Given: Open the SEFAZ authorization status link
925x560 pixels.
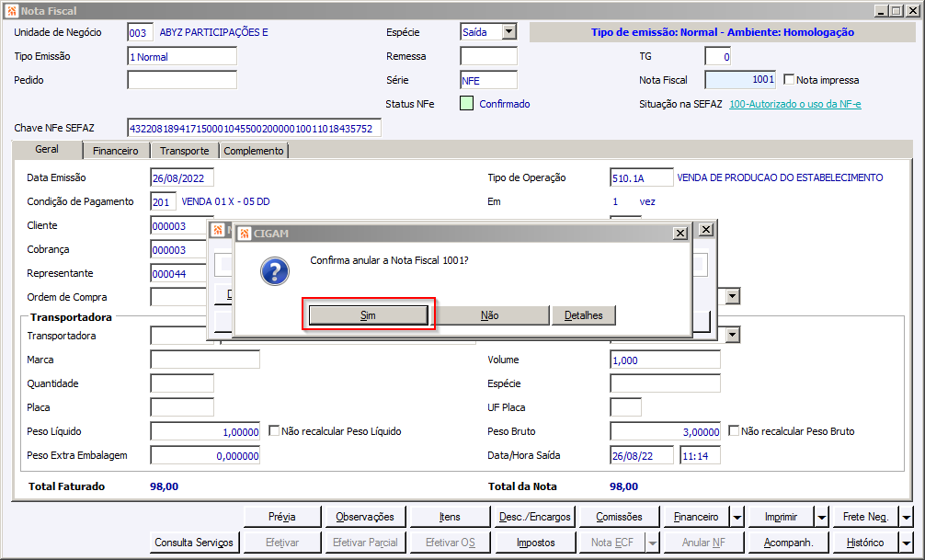Looking at the screenshot, I should 794,104.
